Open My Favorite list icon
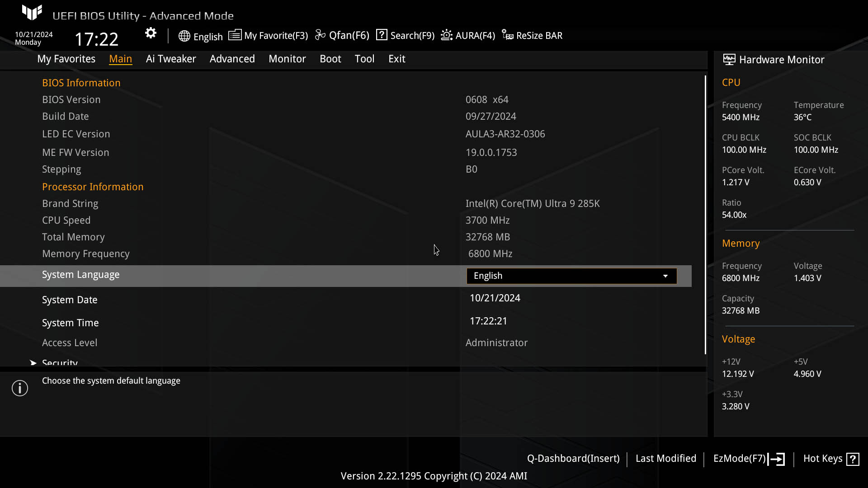 pyautogui.click(x=235, y=35)
